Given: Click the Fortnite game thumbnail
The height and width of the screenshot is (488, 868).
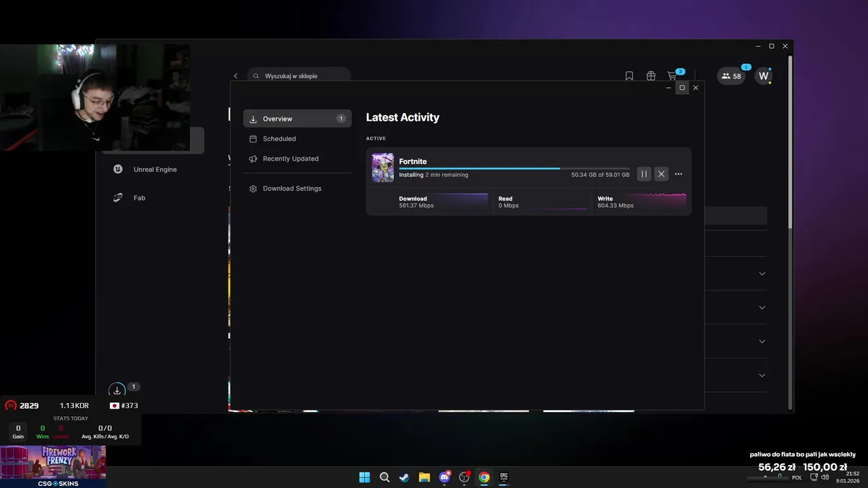Looking at the screenshot, I should coord(382,167).
